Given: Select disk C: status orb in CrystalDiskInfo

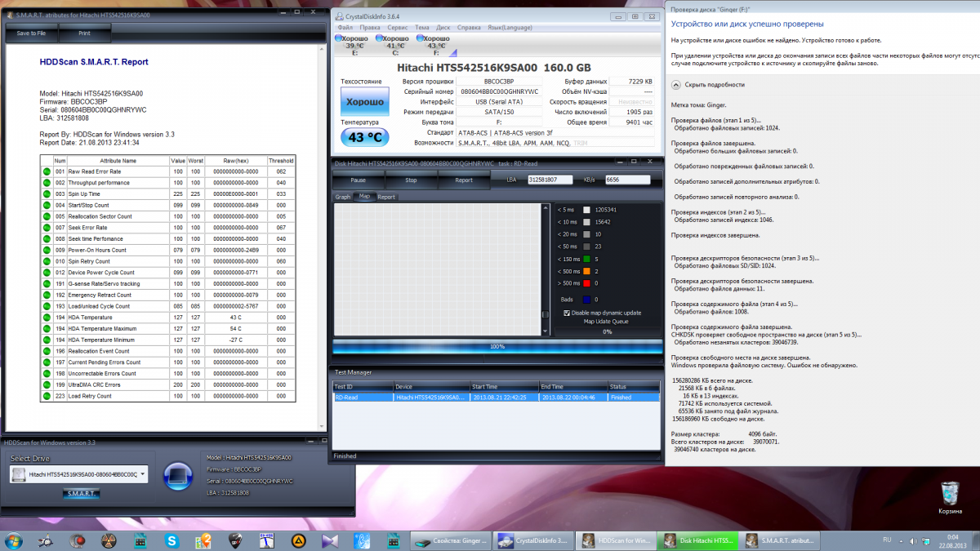Looking at the screenshot, I should coord(379,38).
